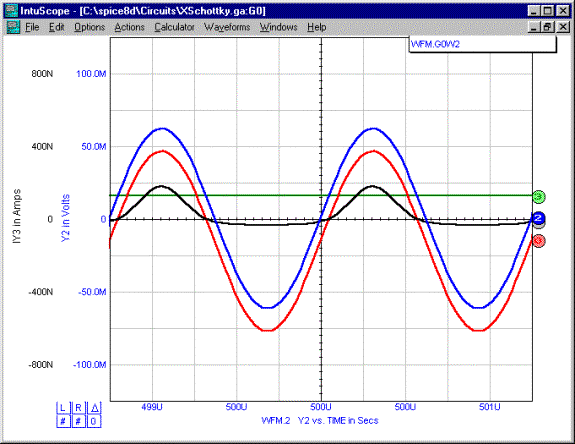
Task: Minimize the IntuScope main window
Action: (x=534, y=11)
